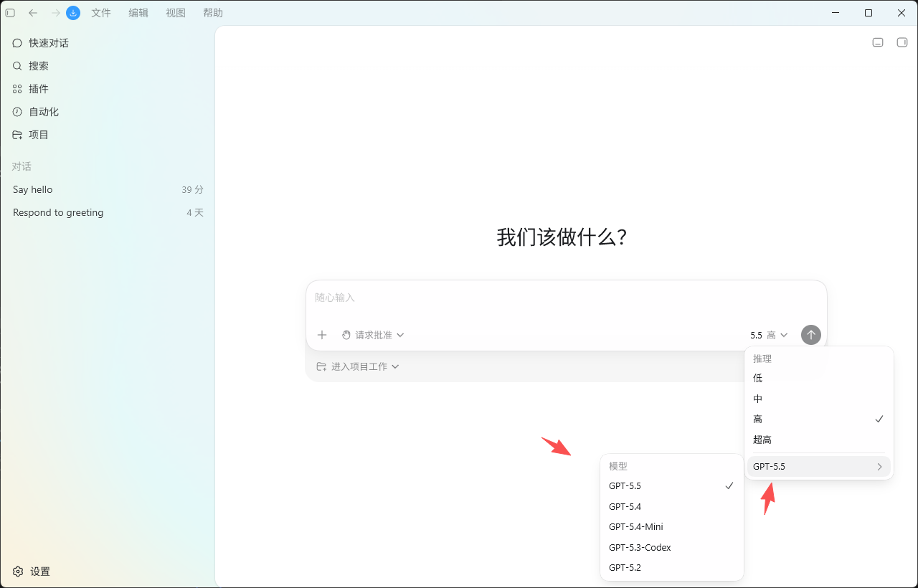Click the 搜索 magnifier icon
The height and width of the screenshot is (588, 918).
click(x=17, y=66)
